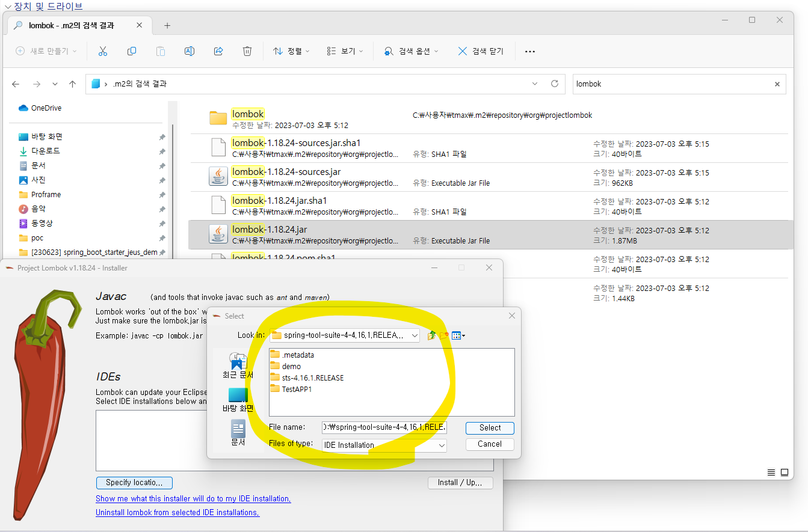Open the 정렬 sort dropdown
The height and width of the screenshot is (532, 808).
pos(291,52)
